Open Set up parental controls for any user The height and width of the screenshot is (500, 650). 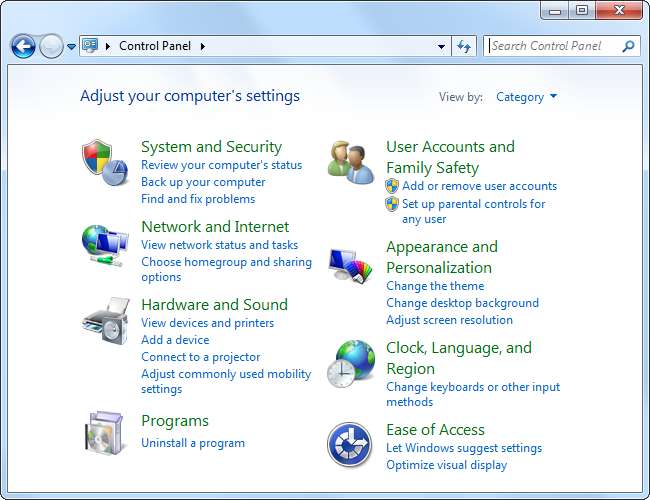473,211
